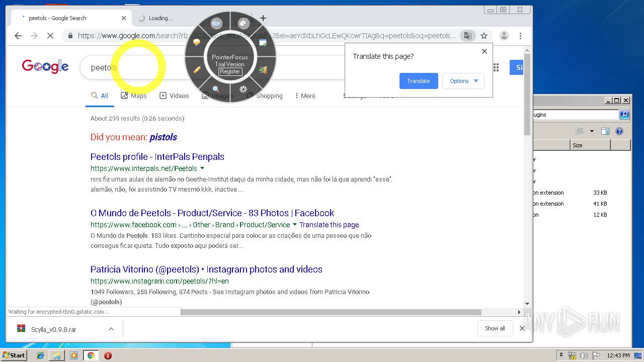Select the Videos results tab
The width and height of the screenshot is (644, 362).
pos(174,96)
